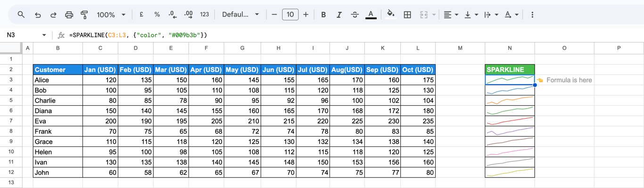This screenshot has height=188, width=644.
Task: Select the Eva name cell
Action: (58, 121)
